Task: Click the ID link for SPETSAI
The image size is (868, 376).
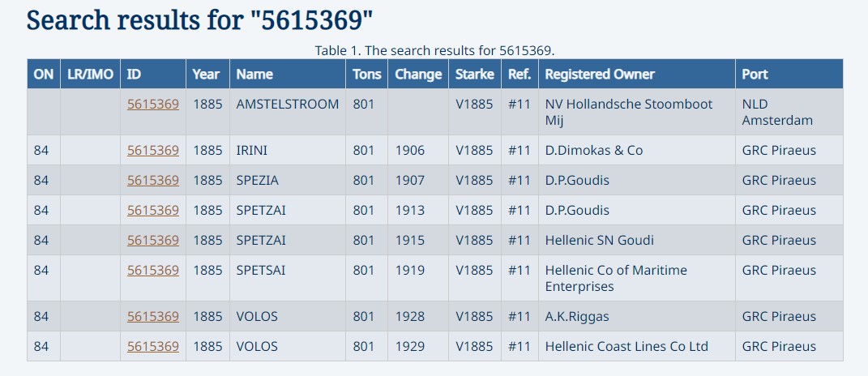Action: coord(152,271)
